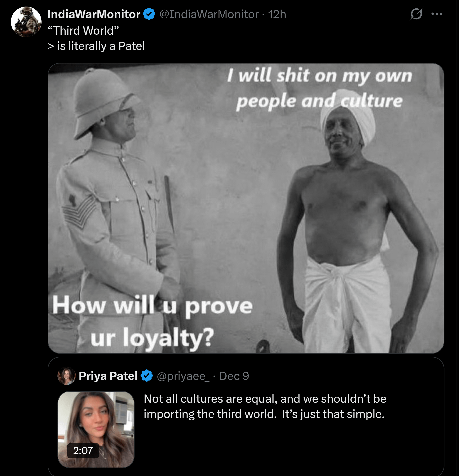
Task: Click Priya Patel's blue verified badge
Action: tap(147, 376)
